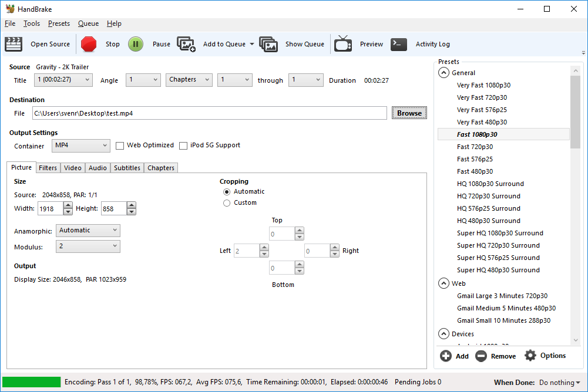The height and width of the screenshot is (392, 588).
Task: Open Preview with the TV icon
Action: tap(343, 44)
